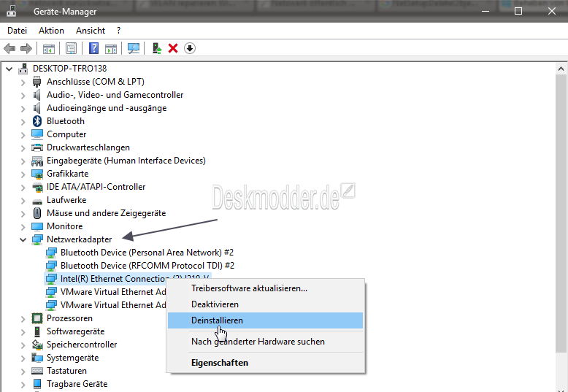Select the second VMware Virtual Ethernet adapter

113,305
